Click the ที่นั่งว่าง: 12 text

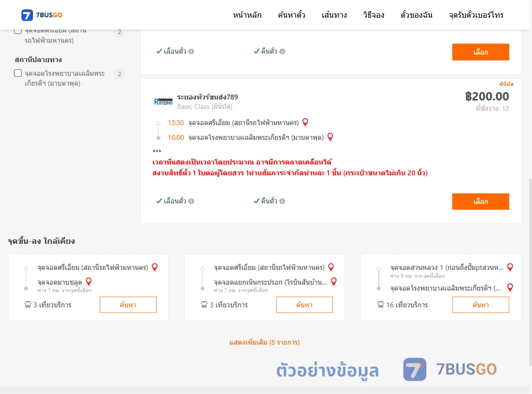click(x=492, y=108)
